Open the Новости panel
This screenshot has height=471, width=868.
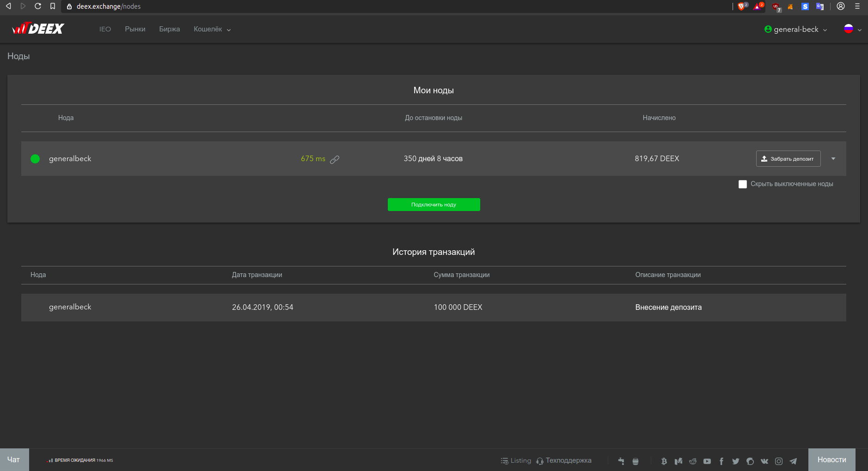(831, 460)
